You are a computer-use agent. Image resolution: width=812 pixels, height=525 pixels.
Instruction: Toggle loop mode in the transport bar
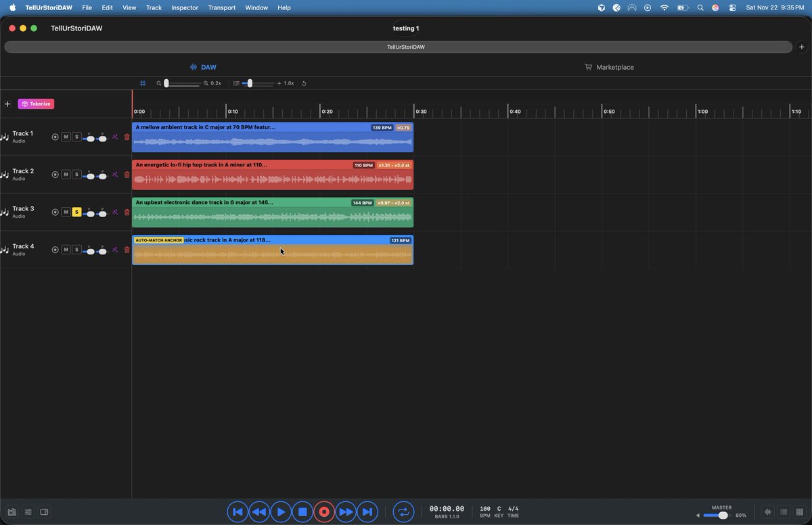pyautogui.click(x=403, y=512)
